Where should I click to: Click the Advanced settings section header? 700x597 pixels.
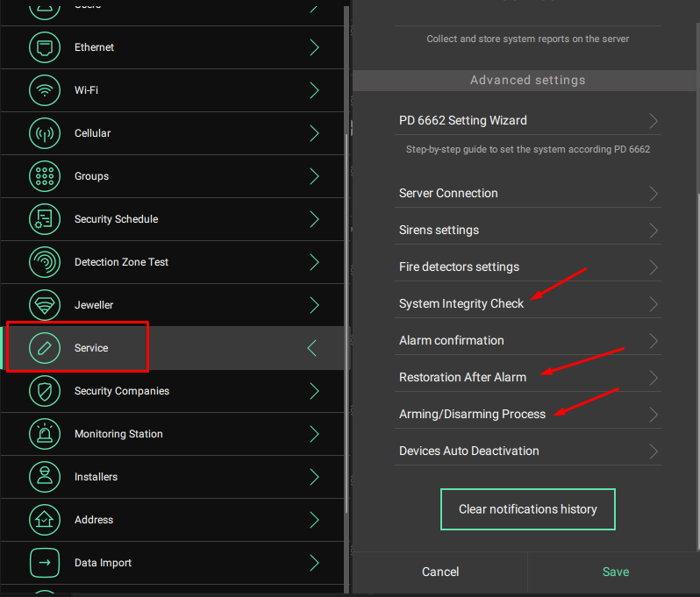click(x=525, y=81)
